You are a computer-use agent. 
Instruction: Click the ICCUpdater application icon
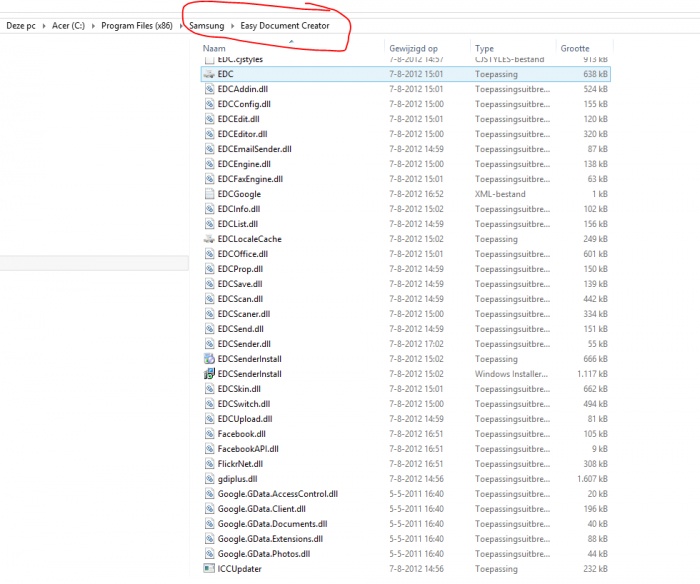[209, 568]
